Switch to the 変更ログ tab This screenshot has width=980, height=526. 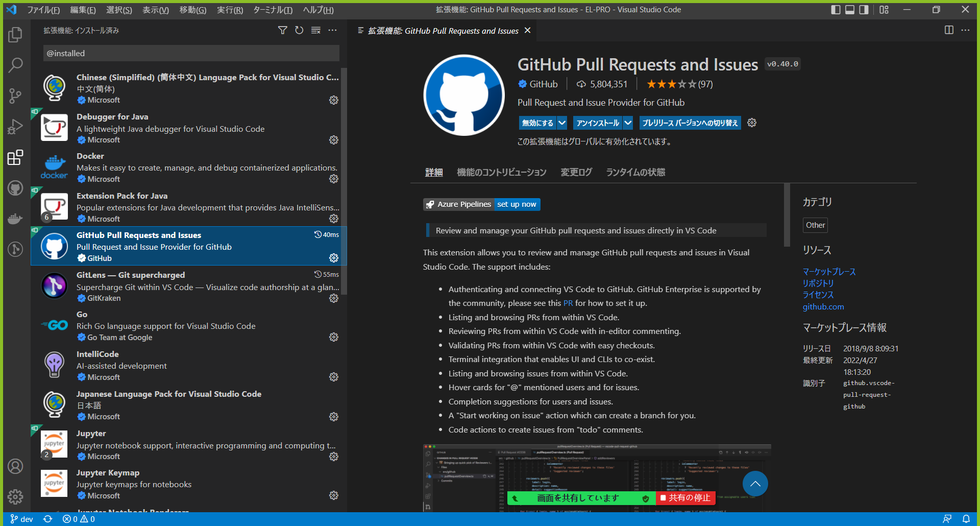click(576, 172)
